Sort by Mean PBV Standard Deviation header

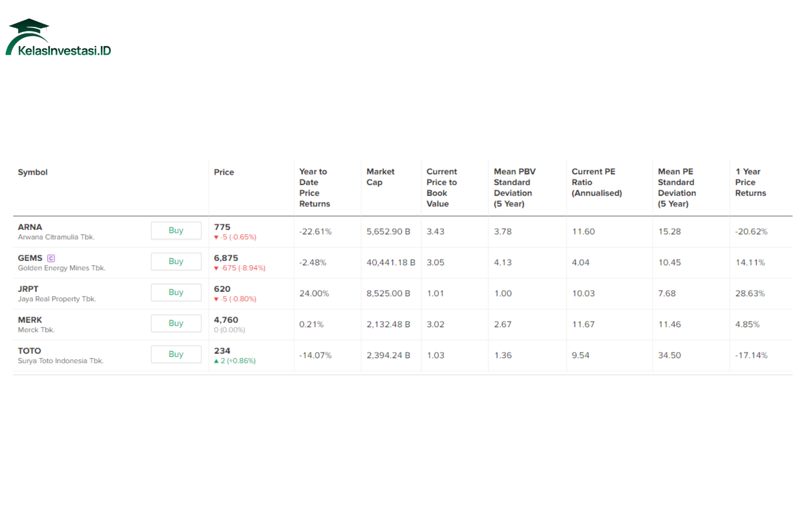pos(514,188)
